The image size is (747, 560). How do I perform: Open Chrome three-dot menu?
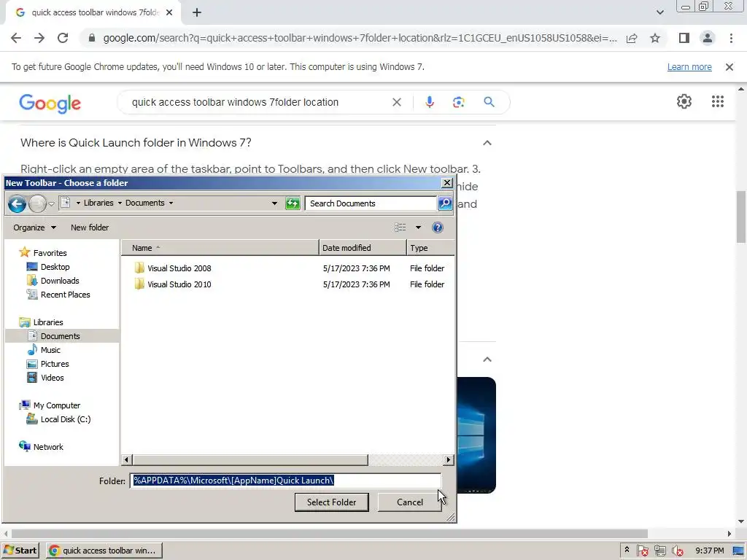731,38
